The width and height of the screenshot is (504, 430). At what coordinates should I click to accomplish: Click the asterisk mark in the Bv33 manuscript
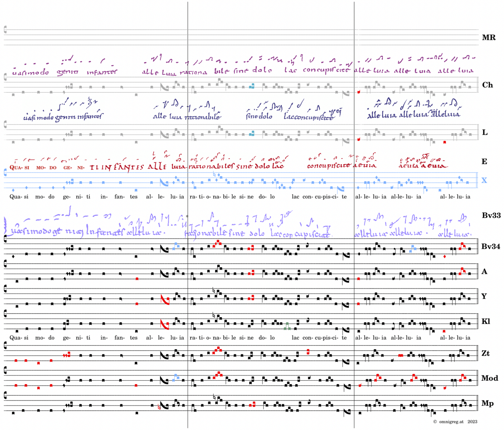[187, 217]
